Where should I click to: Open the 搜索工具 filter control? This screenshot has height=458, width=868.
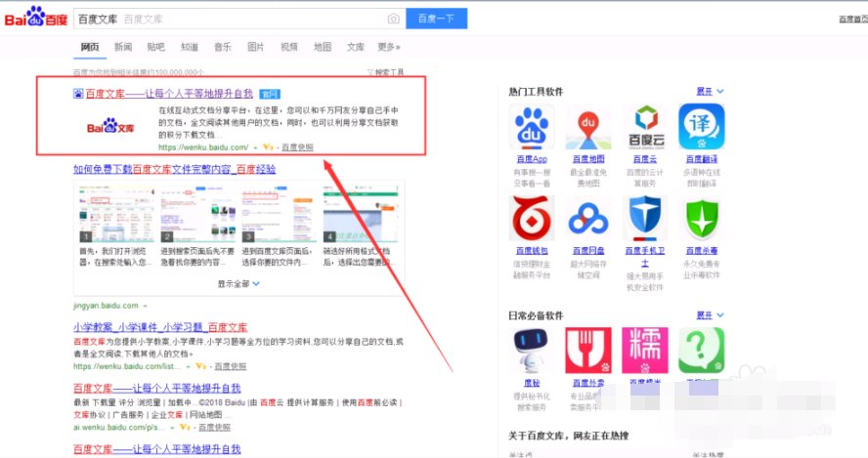point(386,72)
